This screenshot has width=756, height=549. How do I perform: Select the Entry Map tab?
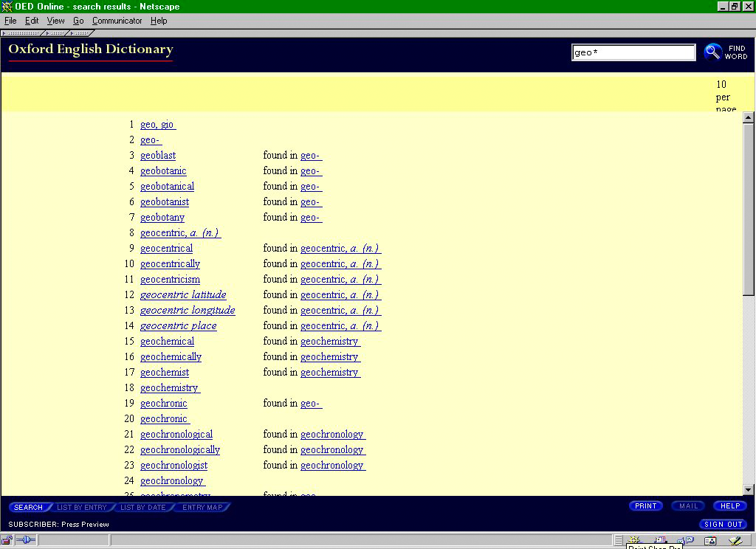click(x=202, y=507)
